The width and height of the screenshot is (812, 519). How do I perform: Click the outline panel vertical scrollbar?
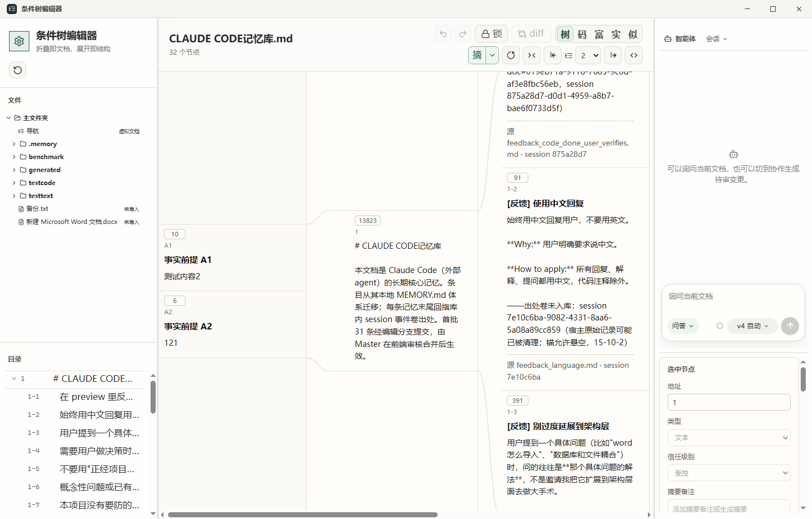point(153,397)
